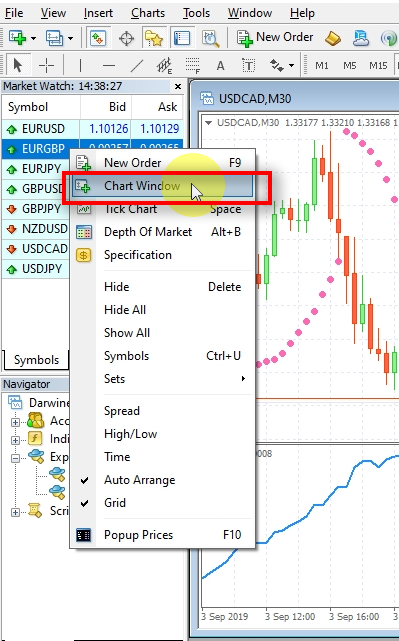The height and width of the screenshot is (641, 399).
Task: Toggle the Terminal panel toolbar icon
Action: pyautogui.click(x=182, y=38)
